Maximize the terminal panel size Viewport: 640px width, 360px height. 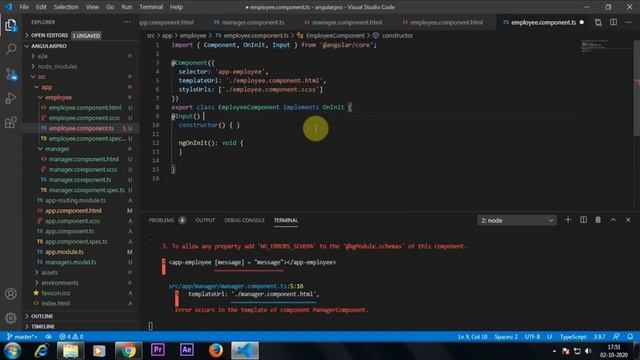[613, 220]
